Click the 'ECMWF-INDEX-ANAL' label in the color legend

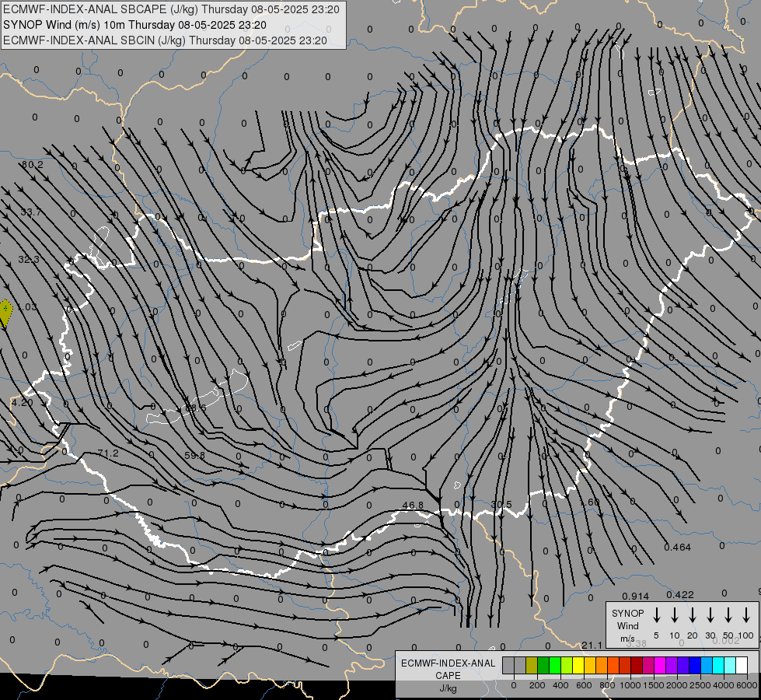pyautogui.click(x=448, y=663)
